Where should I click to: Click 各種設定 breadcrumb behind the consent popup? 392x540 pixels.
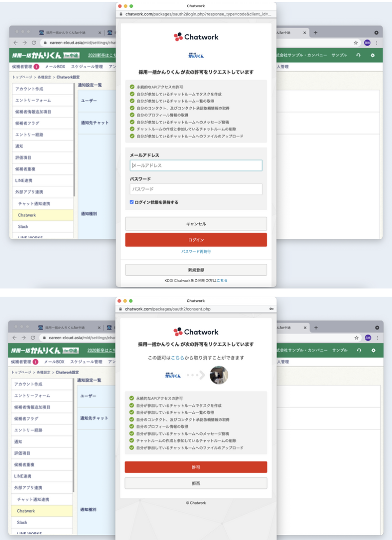(x=44, y=372)
